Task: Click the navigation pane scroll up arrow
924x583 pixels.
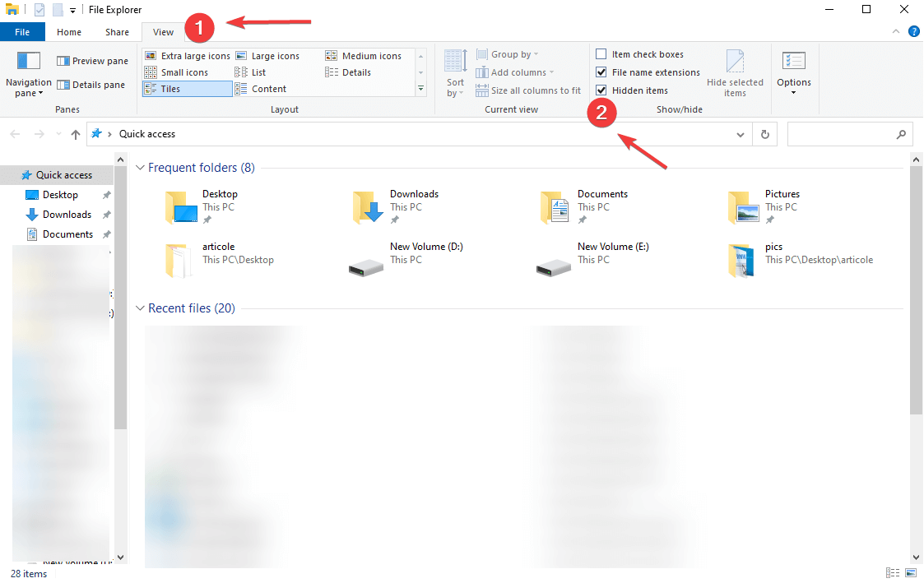Action: (x=120, y=160)
